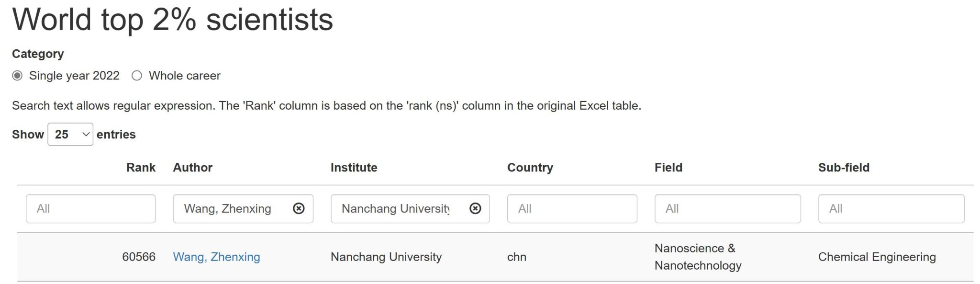Sort by the Country column header
Image resolution: width=980 pixels, height=284 pixels.
point(530,168)
